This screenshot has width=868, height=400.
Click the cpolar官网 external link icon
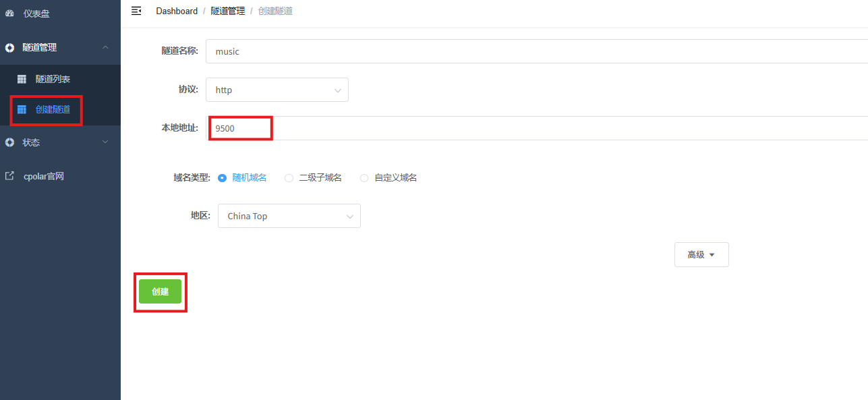(9, 176)
